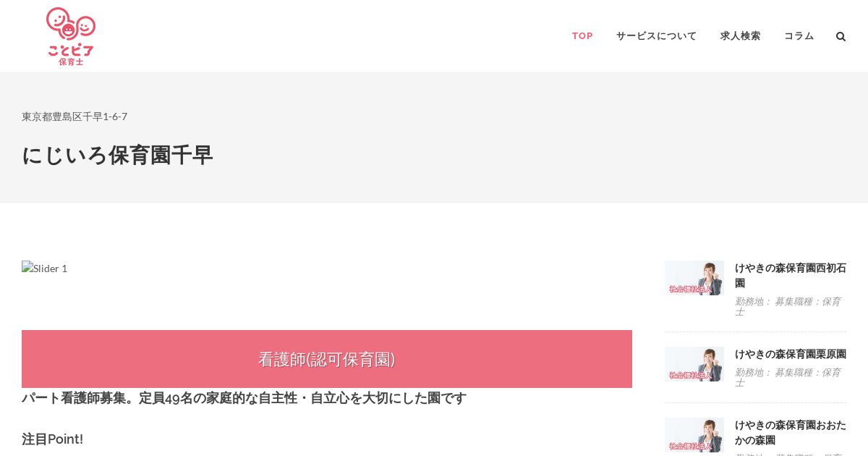The image size is (868, 456).
Task: Open けやきの森保育園栗原園 thumbnail image
Action: [x=694, y=364]
